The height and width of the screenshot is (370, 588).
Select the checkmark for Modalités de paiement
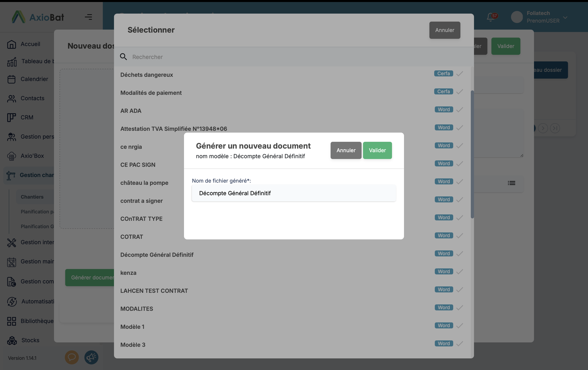pos(460,92)
